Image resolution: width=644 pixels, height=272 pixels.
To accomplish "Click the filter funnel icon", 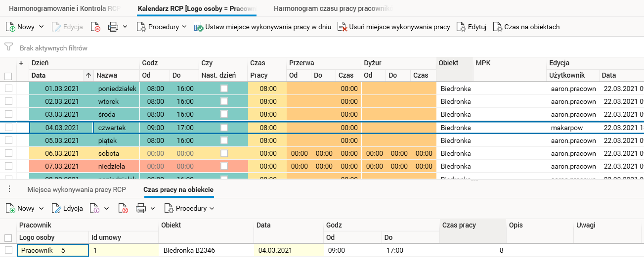I will [x=8, y=47].
